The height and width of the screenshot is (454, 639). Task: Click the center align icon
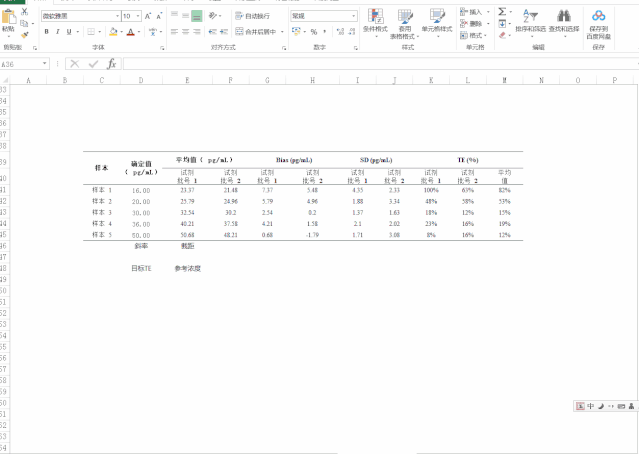click(184, 31)
